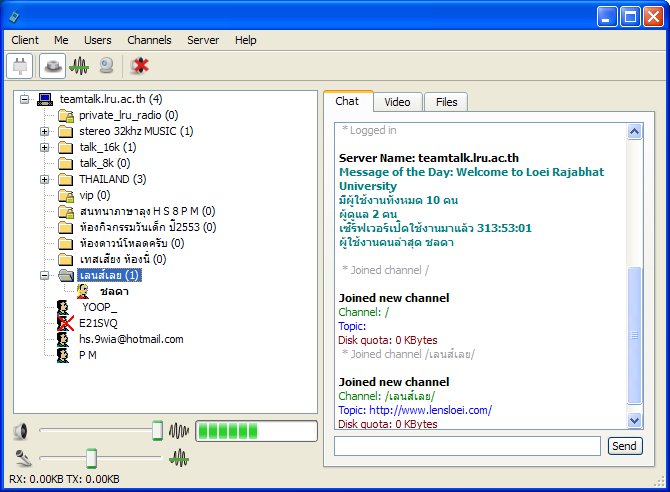Viewport: 670px width, 492px height.
Task: Maximize the TeamTalk window
Action: click(630, 17)
